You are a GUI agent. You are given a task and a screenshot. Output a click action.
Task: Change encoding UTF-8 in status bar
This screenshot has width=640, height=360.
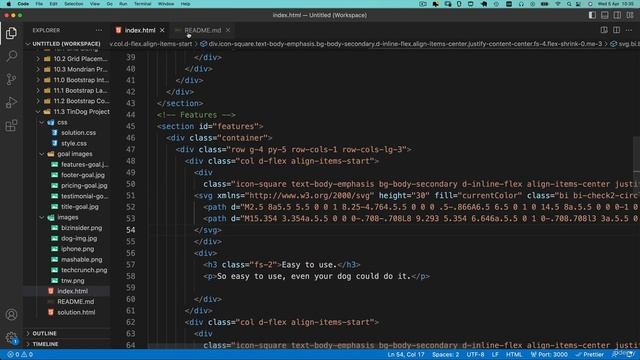475,355
